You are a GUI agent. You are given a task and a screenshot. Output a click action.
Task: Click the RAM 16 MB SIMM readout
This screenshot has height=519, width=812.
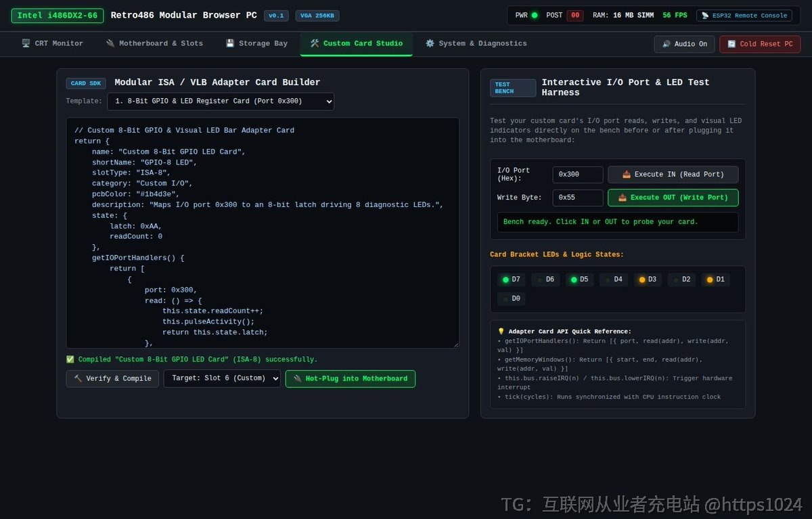pos(623,16)
